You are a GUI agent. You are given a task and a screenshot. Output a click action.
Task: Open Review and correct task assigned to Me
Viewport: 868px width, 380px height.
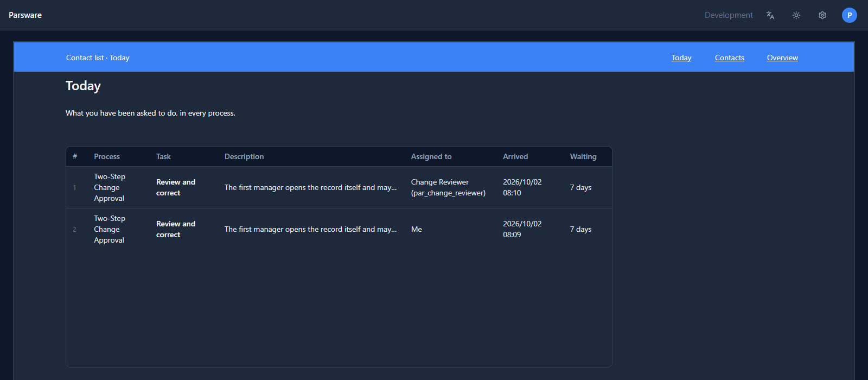176,229
